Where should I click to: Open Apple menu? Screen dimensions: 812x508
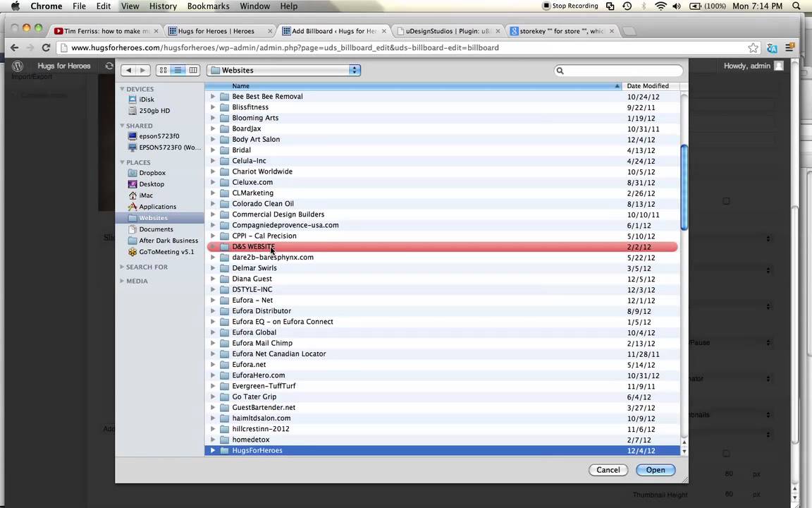15,6
